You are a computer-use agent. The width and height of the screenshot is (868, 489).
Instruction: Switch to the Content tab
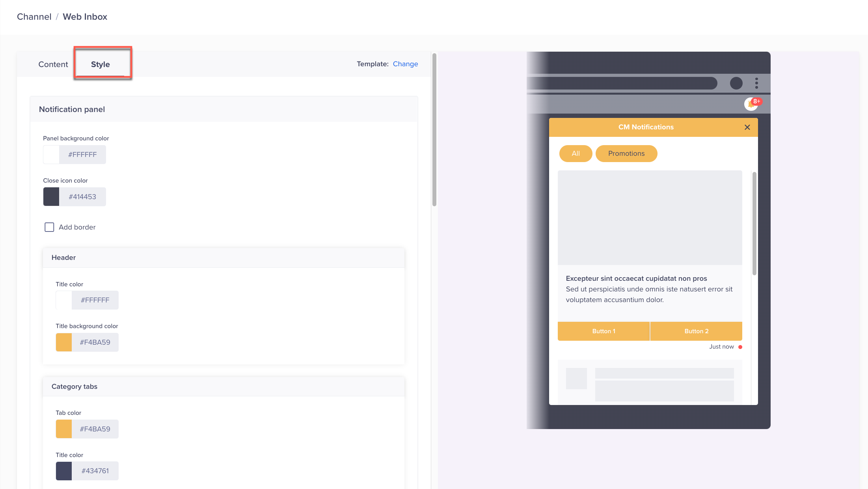53,64
